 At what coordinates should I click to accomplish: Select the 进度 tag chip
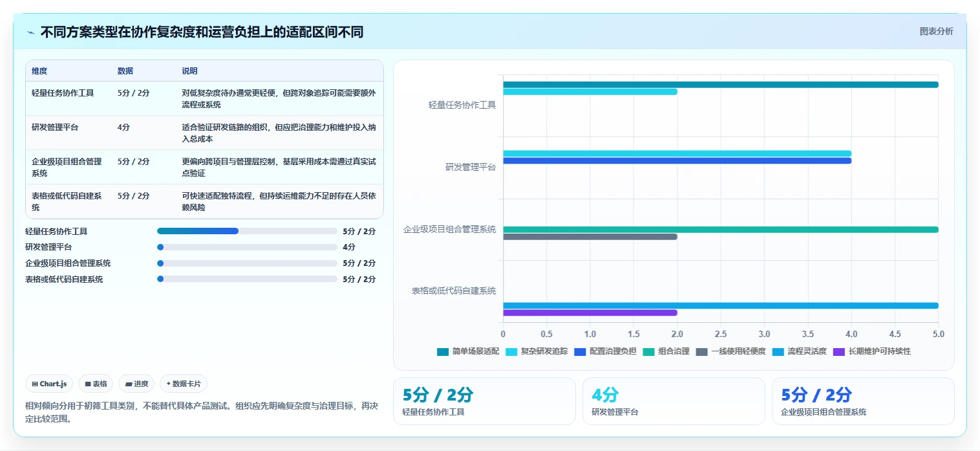[x=136, y=384]
